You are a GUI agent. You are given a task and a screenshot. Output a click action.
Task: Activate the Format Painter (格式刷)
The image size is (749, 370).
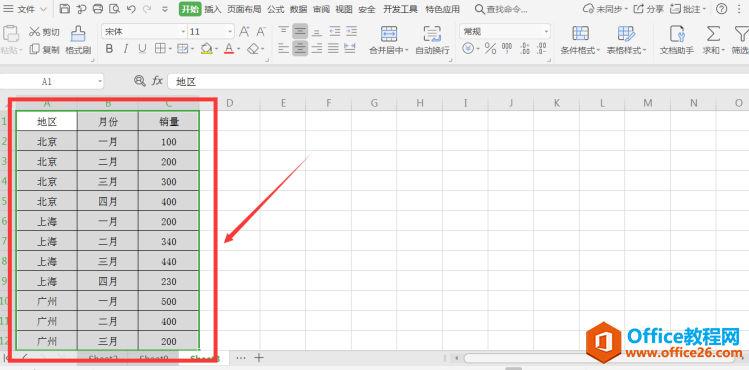[x=78, y=40]
